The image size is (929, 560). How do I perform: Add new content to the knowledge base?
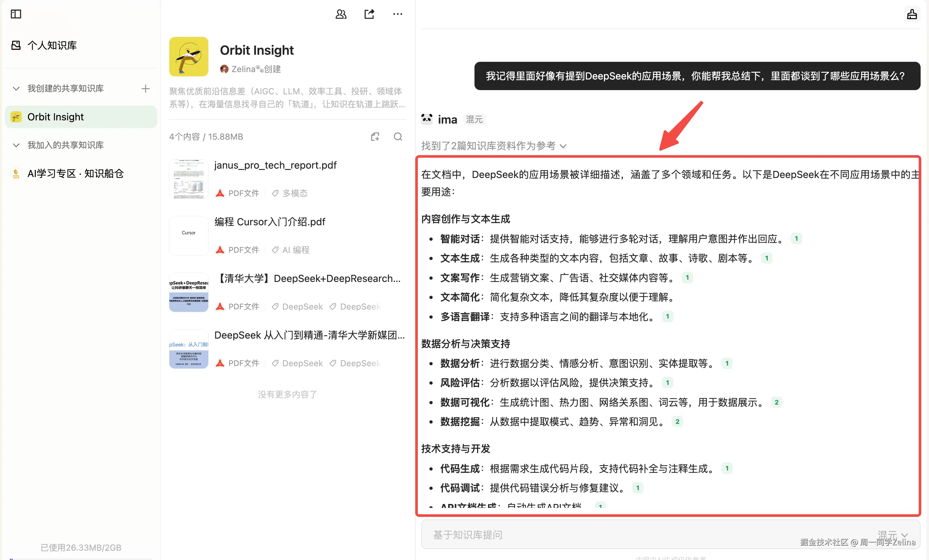pyautogui.click(x=375, y=136)
